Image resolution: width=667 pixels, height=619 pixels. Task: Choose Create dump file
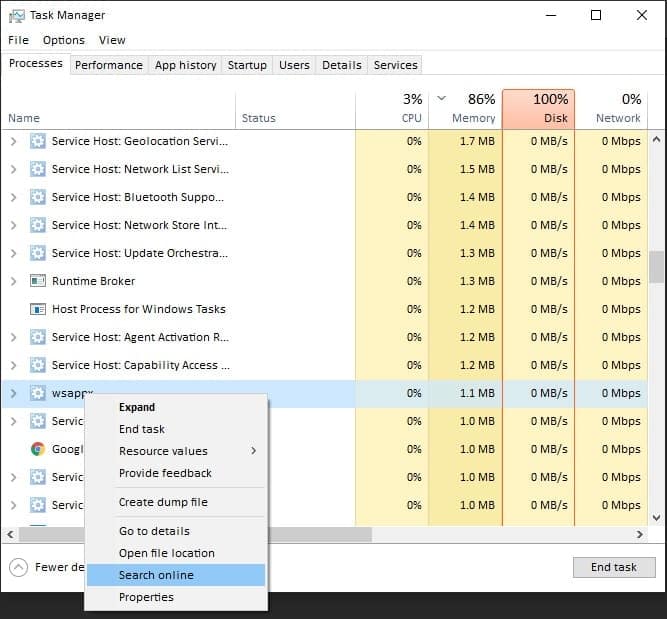tap(176, 502)
